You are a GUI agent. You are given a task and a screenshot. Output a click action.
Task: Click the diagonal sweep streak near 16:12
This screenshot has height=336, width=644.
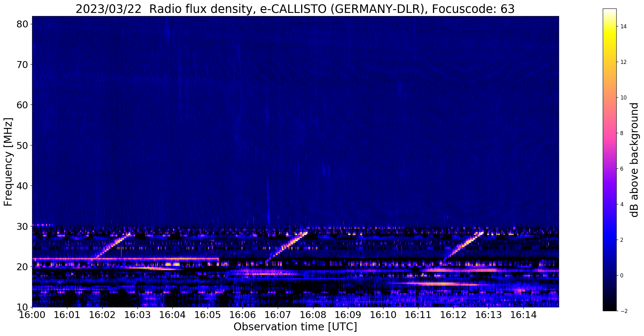tap(464, 246)
